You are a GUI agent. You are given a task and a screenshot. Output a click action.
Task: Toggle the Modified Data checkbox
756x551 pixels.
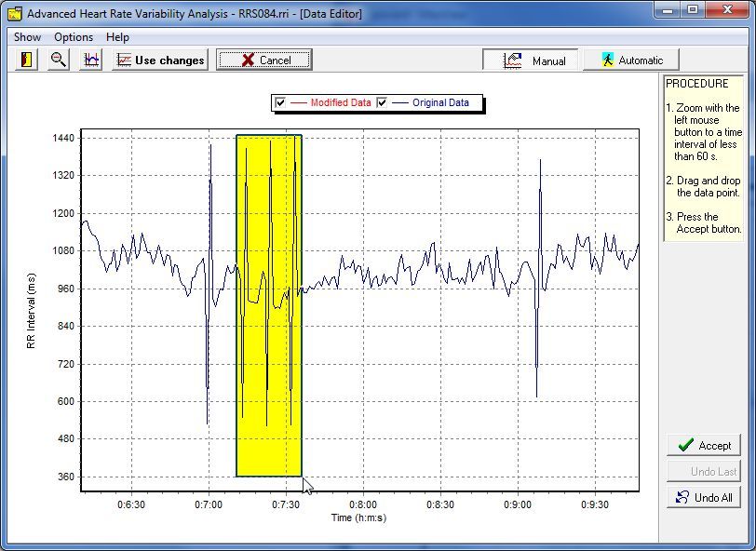[280, 102]
